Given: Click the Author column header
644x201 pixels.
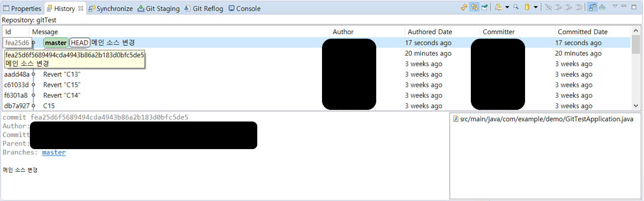Looking at the screenshot, I should tap(367, 31).
